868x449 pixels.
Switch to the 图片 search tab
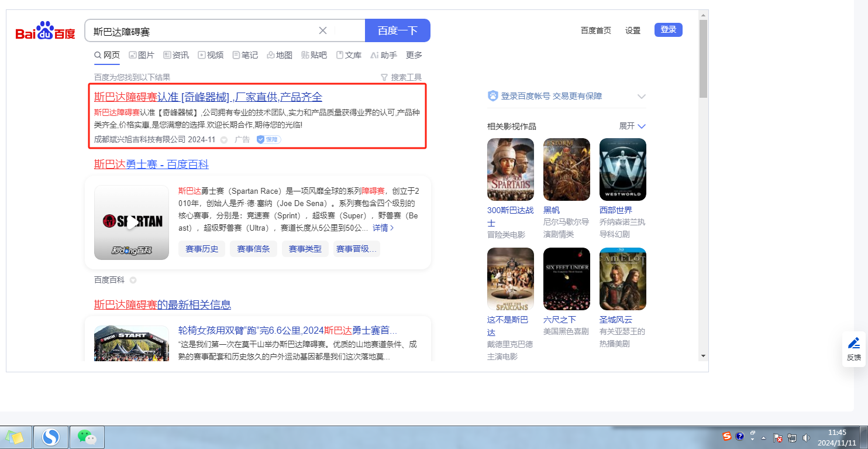[x=142, y=55]
